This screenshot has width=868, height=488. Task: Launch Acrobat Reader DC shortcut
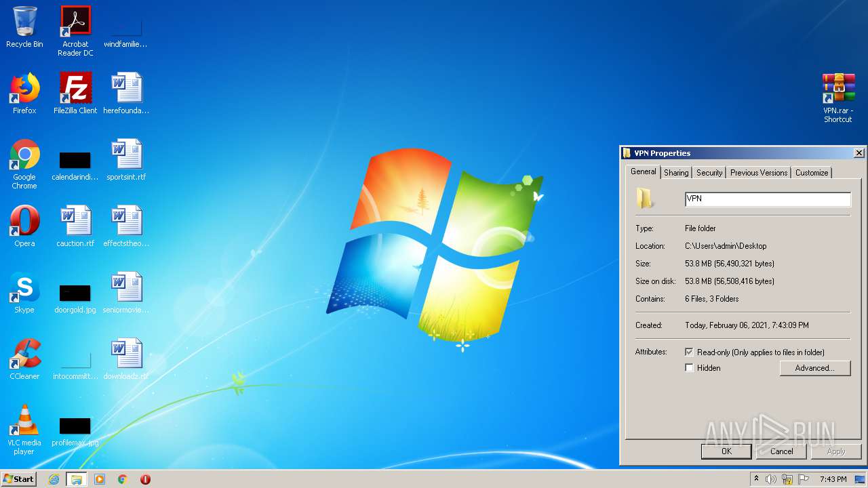point(75,31)
